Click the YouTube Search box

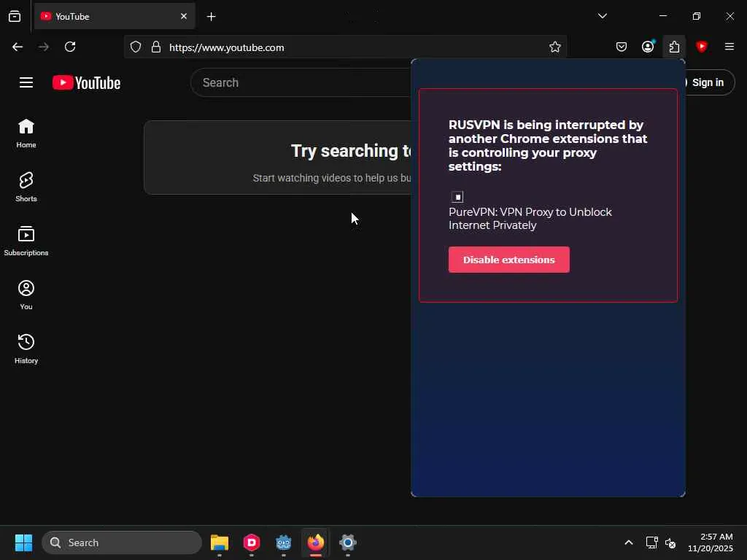tap(301, 82)
